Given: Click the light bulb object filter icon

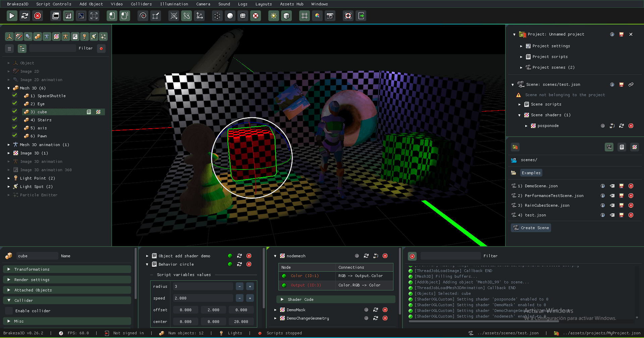Looking at the screenshot, I should [85, 37].
